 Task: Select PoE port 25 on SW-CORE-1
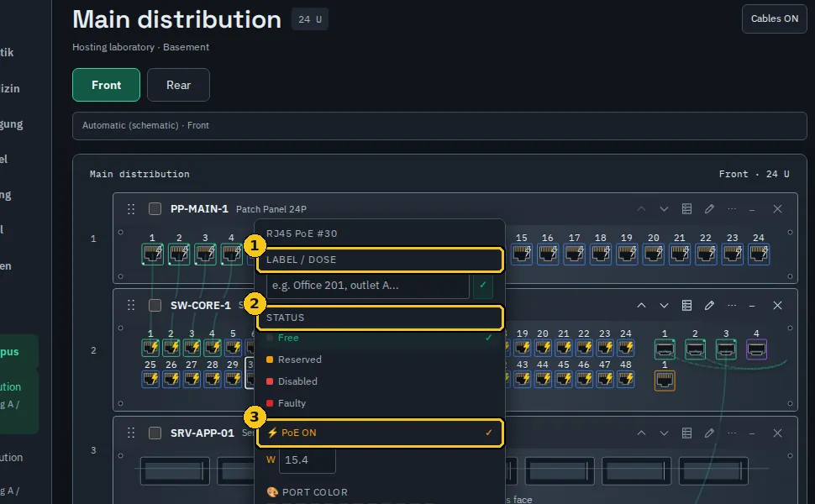point(150,380)
